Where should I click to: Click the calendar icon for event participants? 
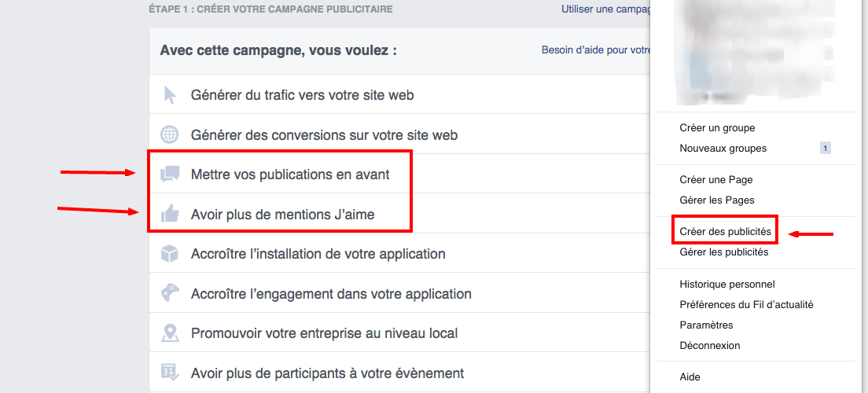point(170,373)
